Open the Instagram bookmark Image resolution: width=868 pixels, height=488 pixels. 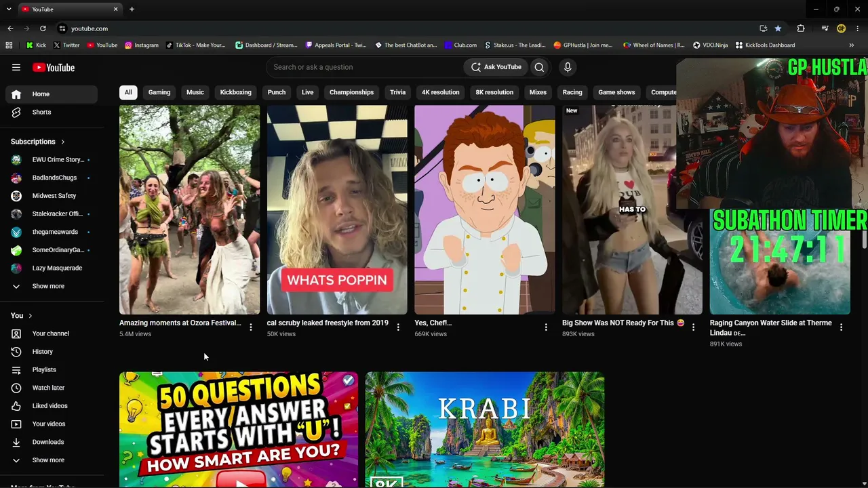141,45
